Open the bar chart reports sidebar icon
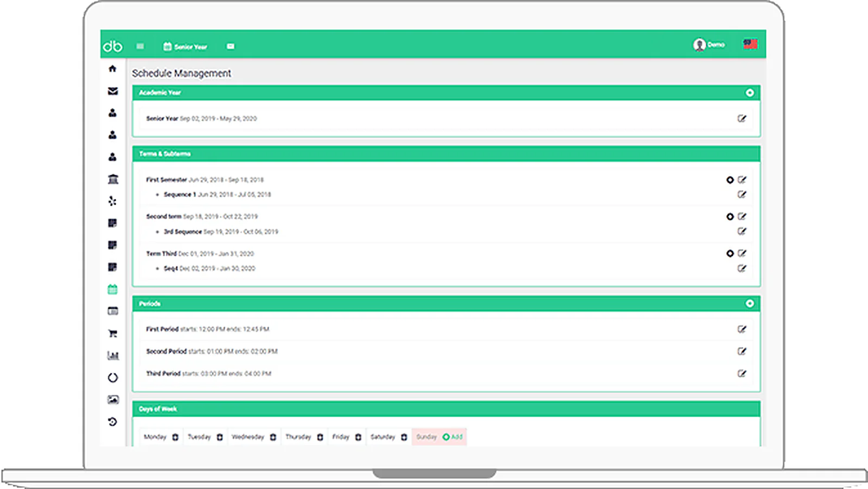This screenshot has width=868, height=489. pos(112,355)
